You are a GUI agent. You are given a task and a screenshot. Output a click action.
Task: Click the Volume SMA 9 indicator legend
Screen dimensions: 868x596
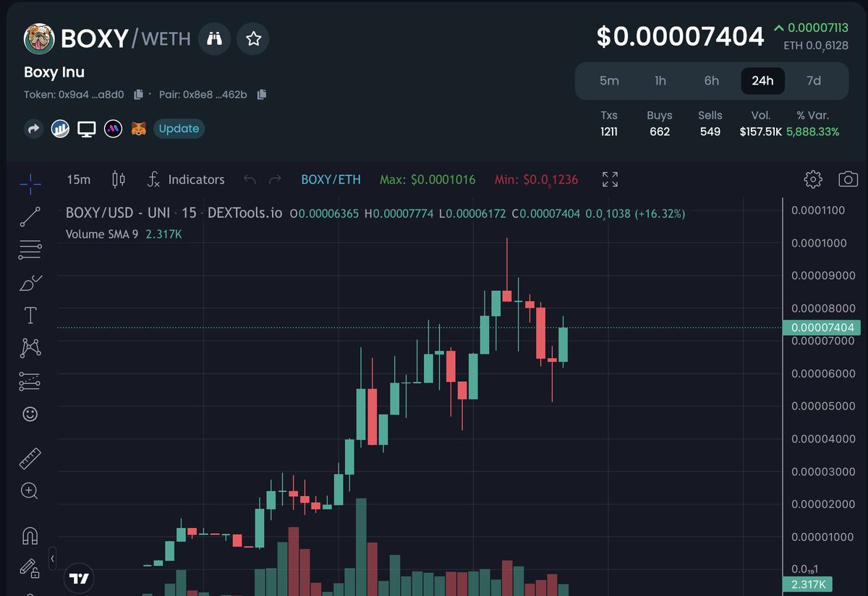click(101, 234)
